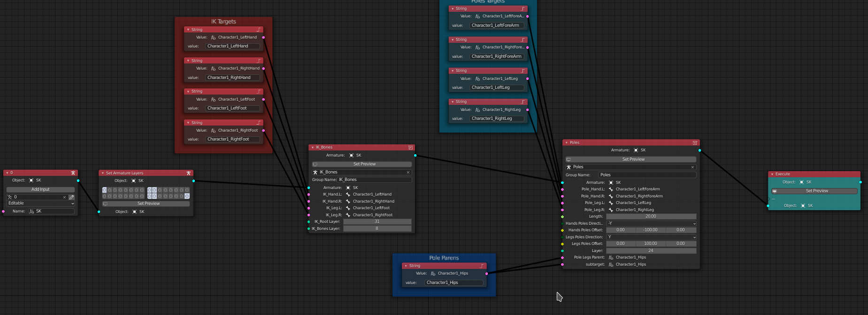868x315 pixels.
Task: Click armature icon on Set Armature Layers header
Action: [189, 173]
